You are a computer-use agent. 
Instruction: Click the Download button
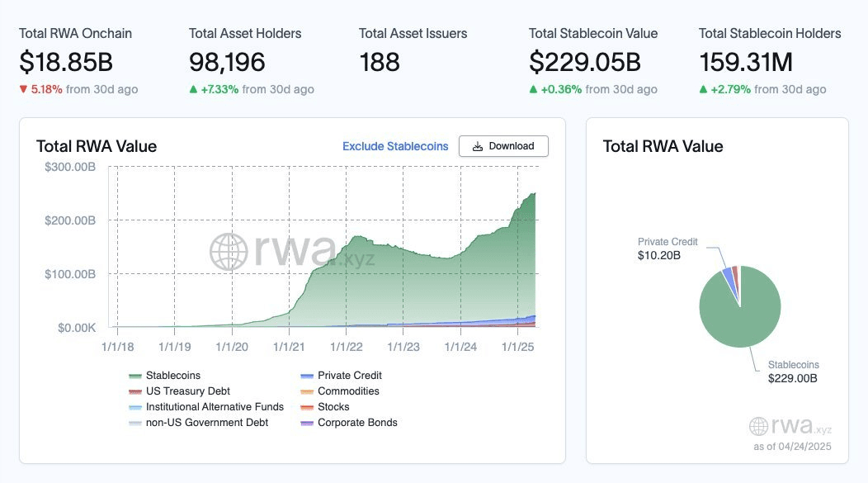503,146
